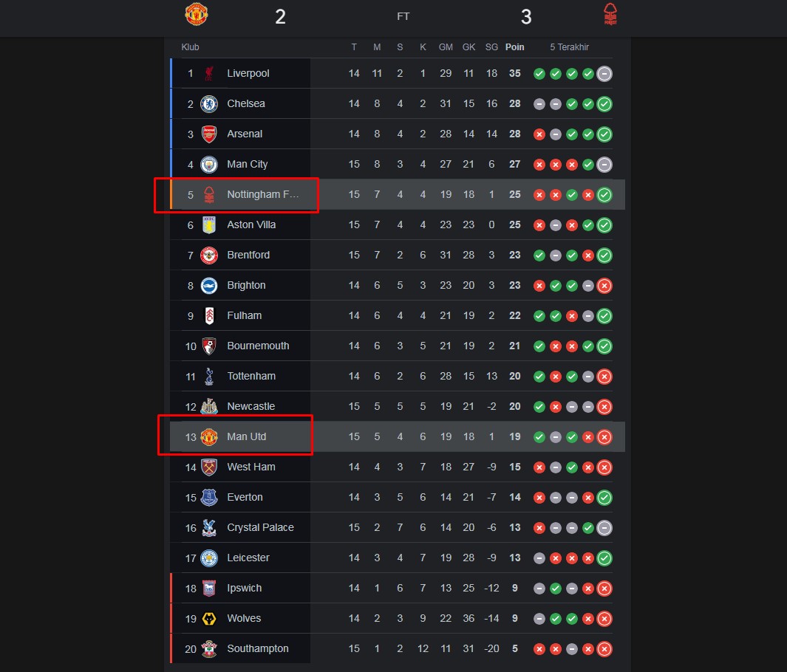
Task: Click the Brighton club crest icon
Action: [209, 285]
